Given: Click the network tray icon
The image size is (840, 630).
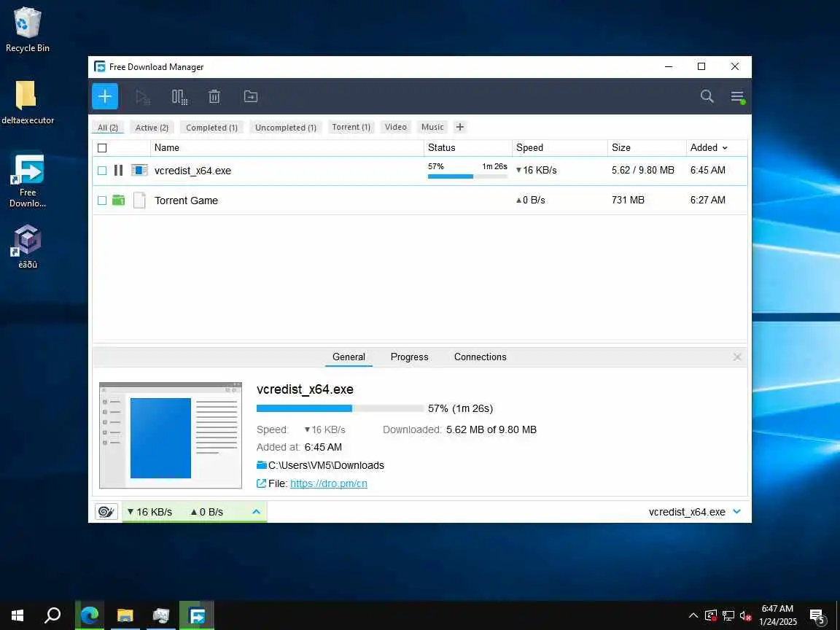Looking at the screenshot, I should [728, 615].
